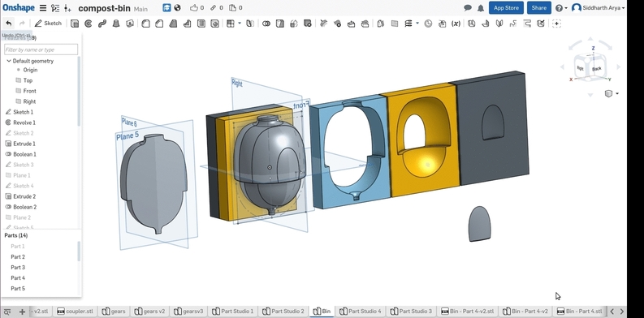
Task: Open the pattern tool dropdown arrow
Action: [240, 24]
